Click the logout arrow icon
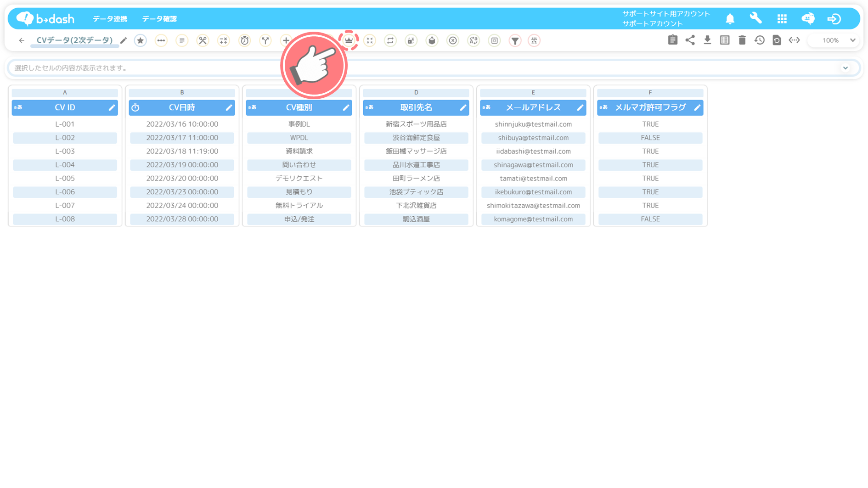 click(834, 19)
